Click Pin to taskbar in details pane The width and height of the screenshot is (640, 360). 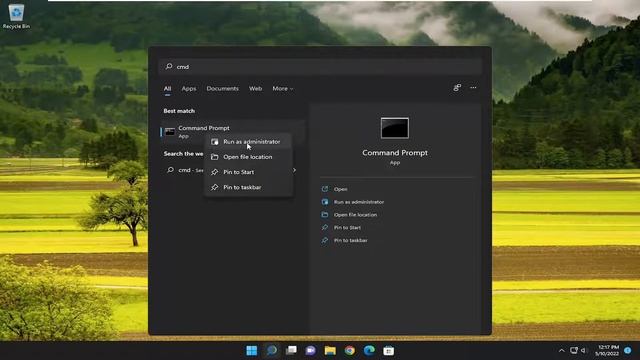pyautogui.click(x=351, y=240)
